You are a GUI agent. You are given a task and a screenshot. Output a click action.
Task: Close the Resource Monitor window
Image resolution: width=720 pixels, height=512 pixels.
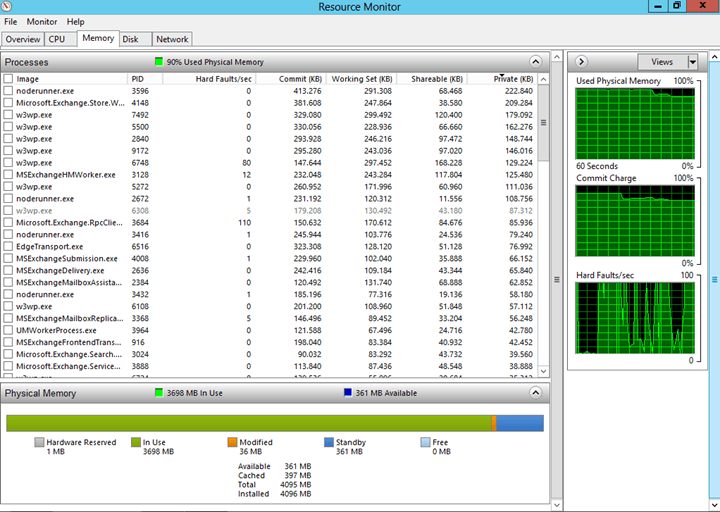703,6
